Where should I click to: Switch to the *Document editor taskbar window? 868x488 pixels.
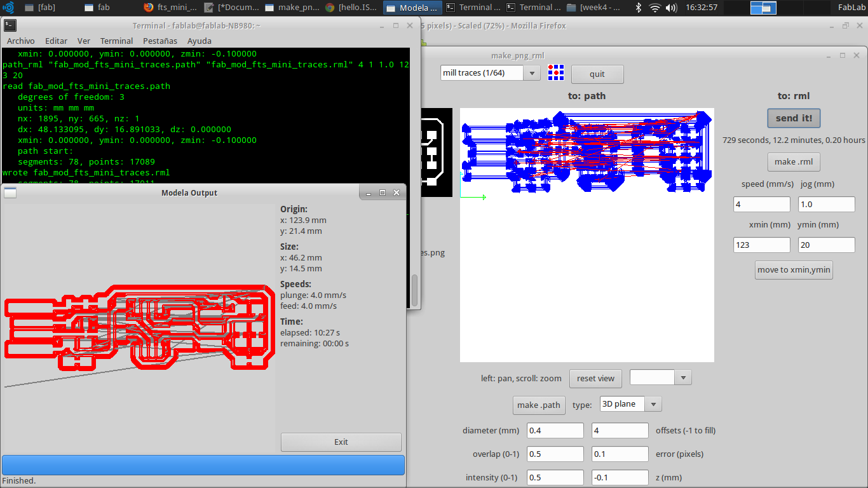pos(230,8)
